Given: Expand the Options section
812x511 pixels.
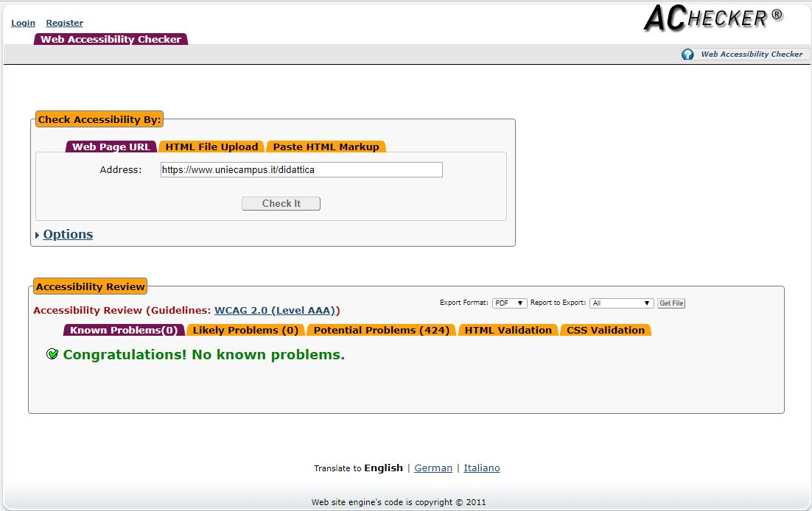Looking at the screenshot, I should coord(67,234).
